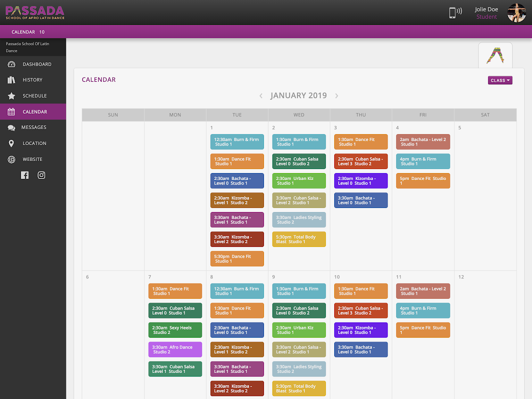Click the JANUARY 2019 month title
This screenshot has width=532, height=399.
pos(298,95)
